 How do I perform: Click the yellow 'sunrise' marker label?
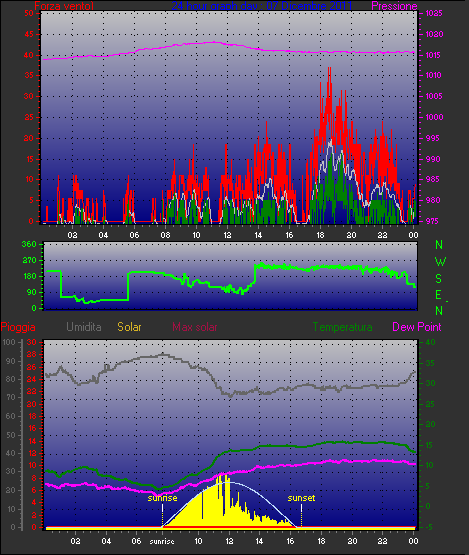[x=162, y=498]
